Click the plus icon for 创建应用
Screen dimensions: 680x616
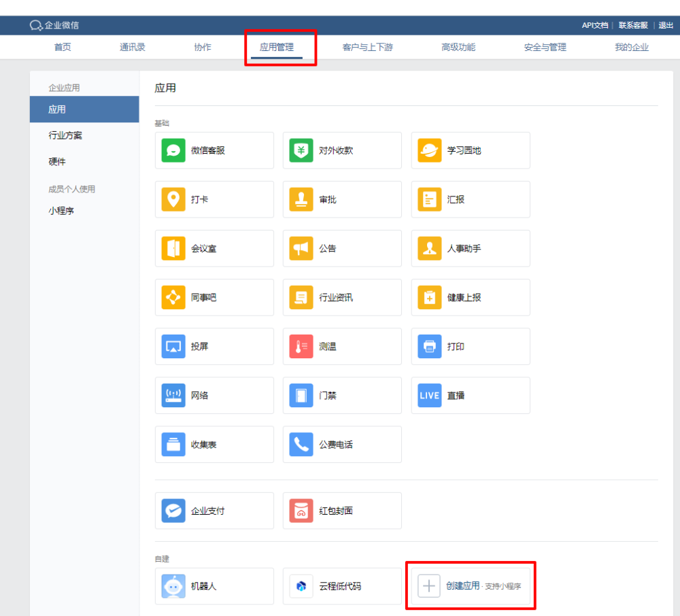coord(429,586)
